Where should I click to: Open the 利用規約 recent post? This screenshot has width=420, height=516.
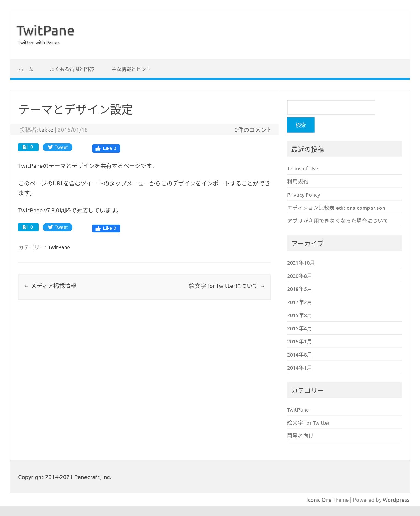(x=298, y=182)
